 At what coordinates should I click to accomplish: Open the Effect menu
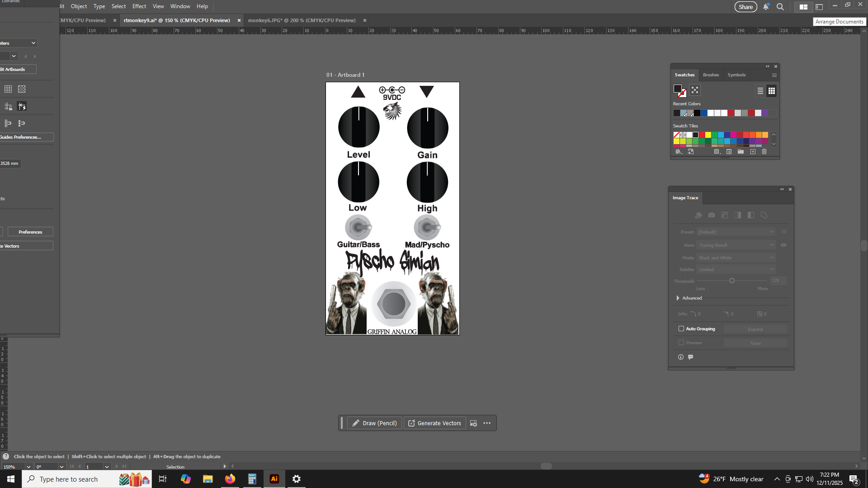[139, 6]
